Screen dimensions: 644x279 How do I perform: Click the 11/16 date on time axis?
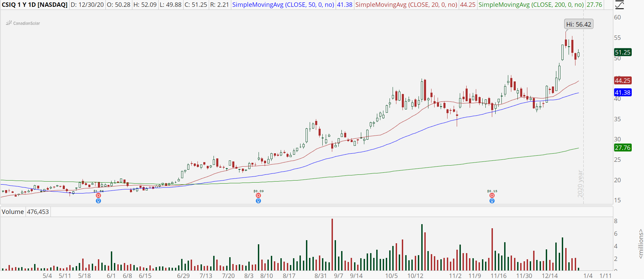[x=499, y=276]
